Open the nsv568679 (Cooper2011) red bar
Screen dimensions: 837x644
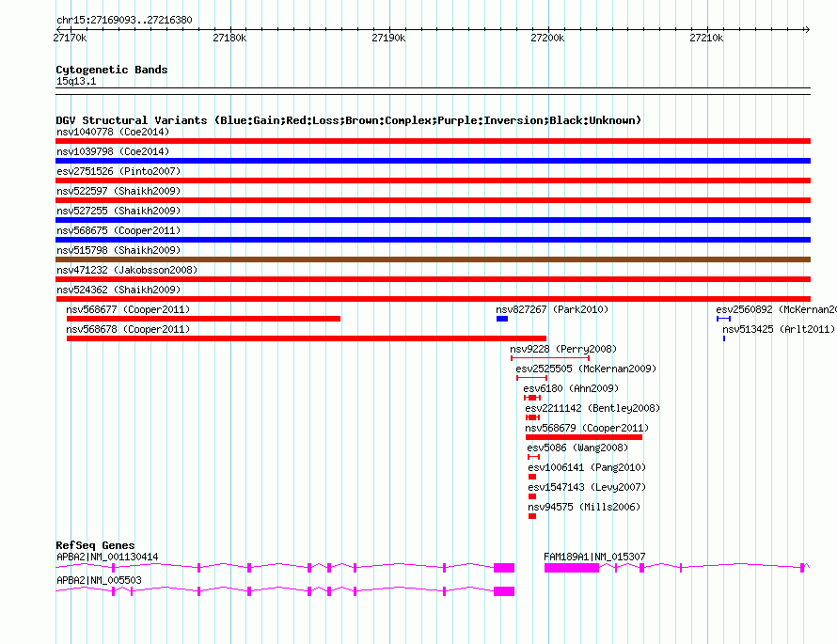pos(584,437)
